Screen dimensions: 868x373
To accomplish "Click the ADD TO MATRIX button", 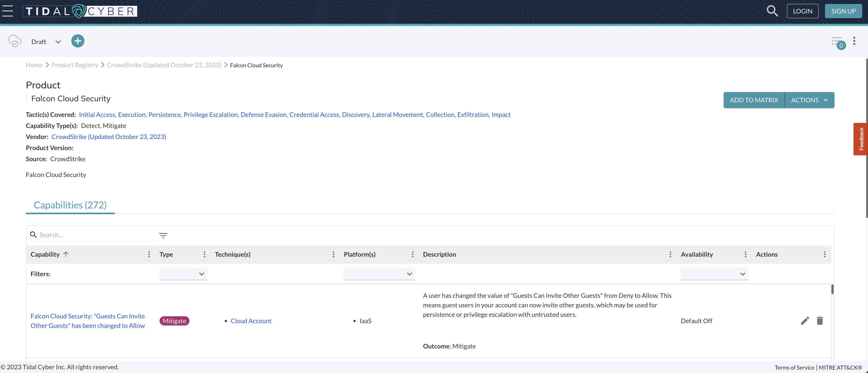I will click(754, 100).
